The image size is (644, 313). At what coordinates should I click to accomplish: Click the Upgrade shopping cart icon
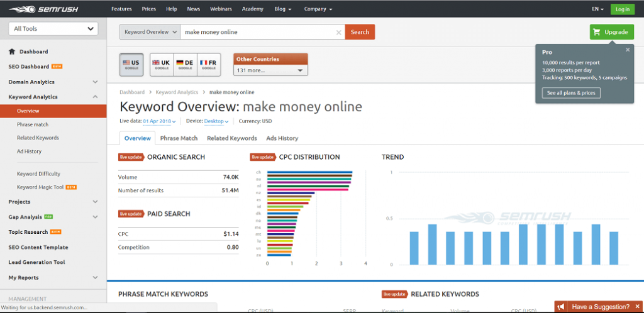(x=597, y=32)
